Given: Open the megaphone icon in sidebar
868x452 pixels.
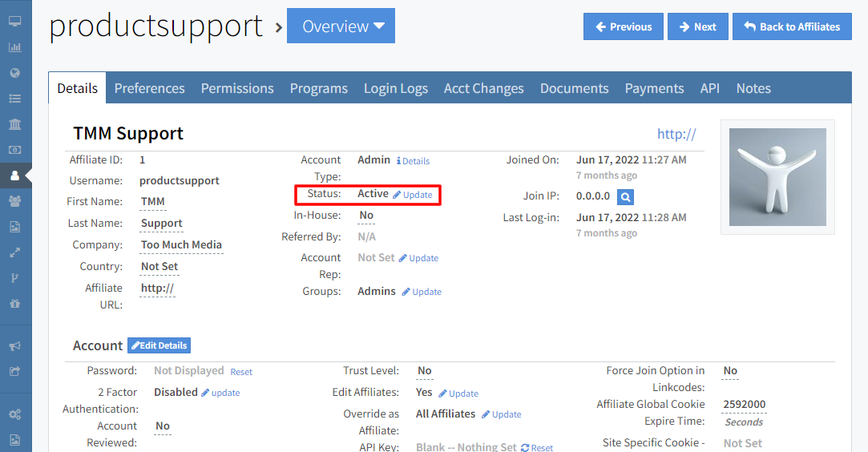Looking at the screenshot, I should coord(14,346).
